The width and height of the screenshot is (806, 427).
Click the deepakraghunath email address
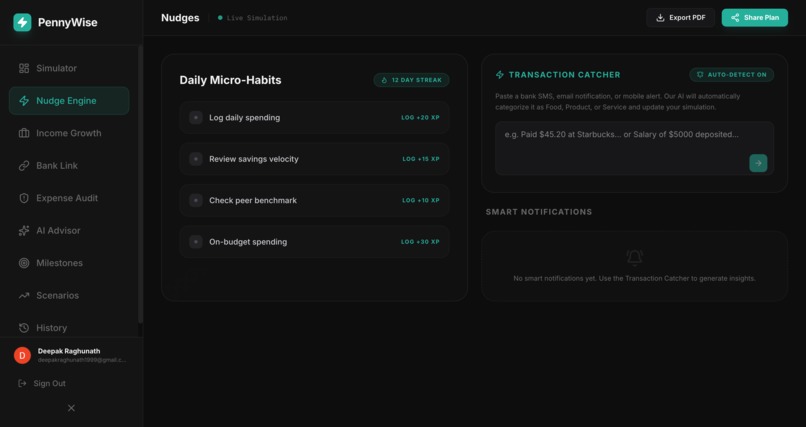(x=82, y=360)
